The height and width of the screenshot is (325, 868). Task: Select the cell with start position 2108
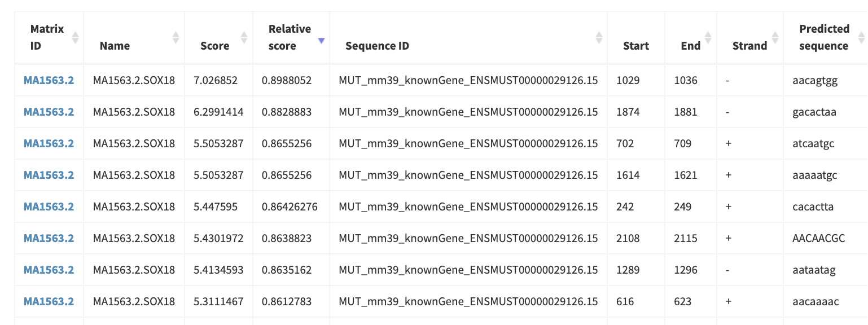636,238
